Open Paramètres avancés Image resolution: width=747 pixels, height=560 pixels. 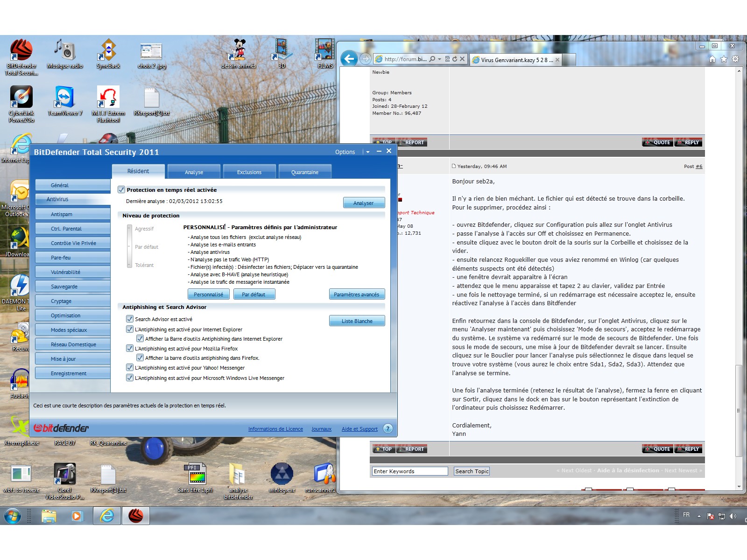[x=357, y=294]
